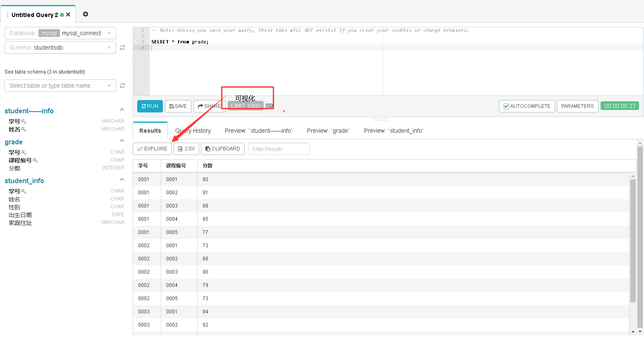644x339 pixels.
Task: Open the Database mysql_connect dropdown
Action: [60, 33]
